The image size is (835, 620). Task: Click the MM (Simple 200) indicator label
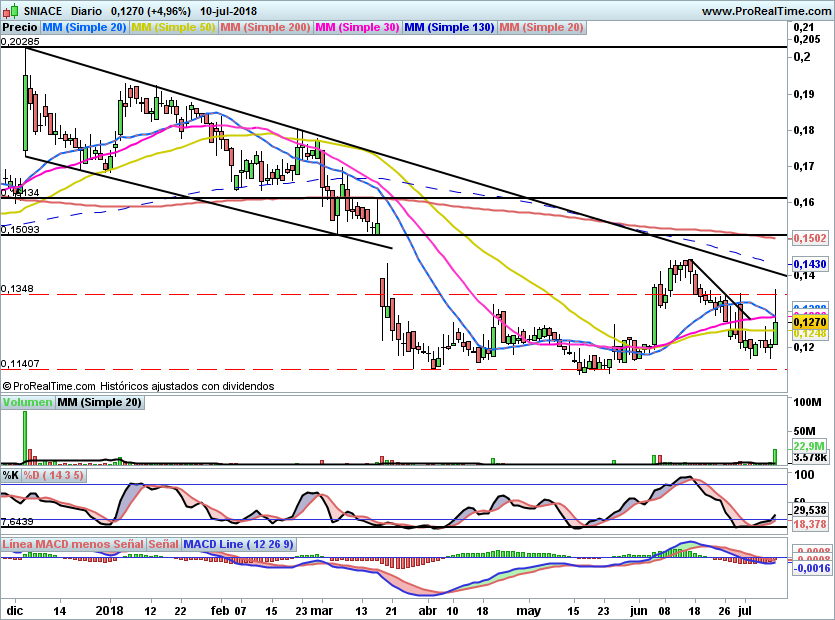tap(264, 29)
